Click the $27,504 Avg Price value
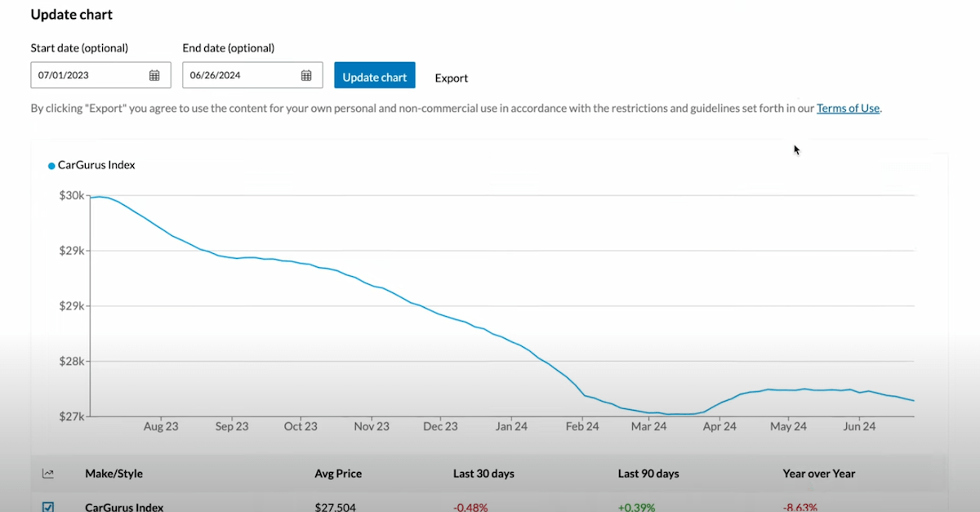The image size is (980, 512). point(335,506)
